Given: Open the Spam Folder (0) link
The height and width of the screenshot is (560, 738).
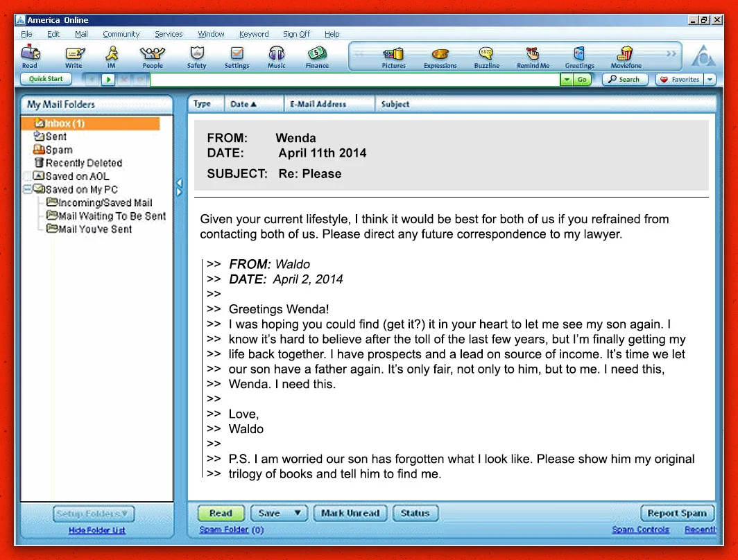Looking at the screenshot, I should pos(231,530).
